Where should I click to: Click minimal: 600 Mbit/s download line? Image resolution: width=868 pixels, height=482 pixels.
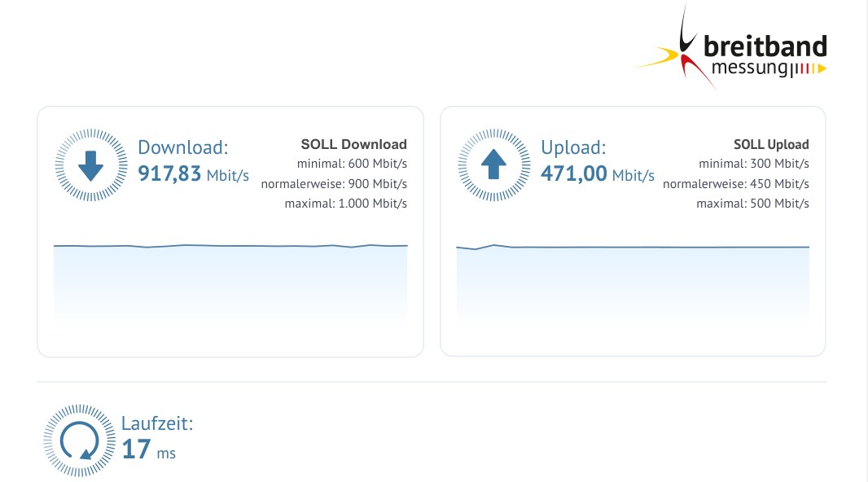click(352, 164)
